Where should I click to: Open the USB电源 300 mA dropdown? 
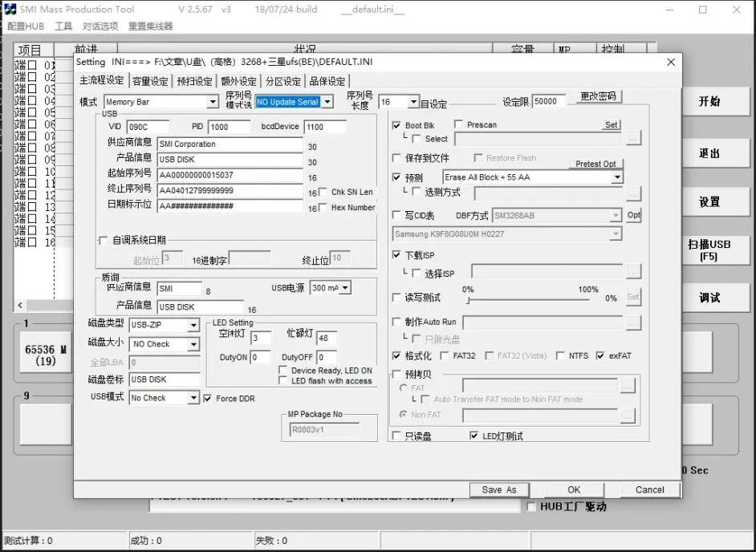pyautogui.click(x=346, y=288)
